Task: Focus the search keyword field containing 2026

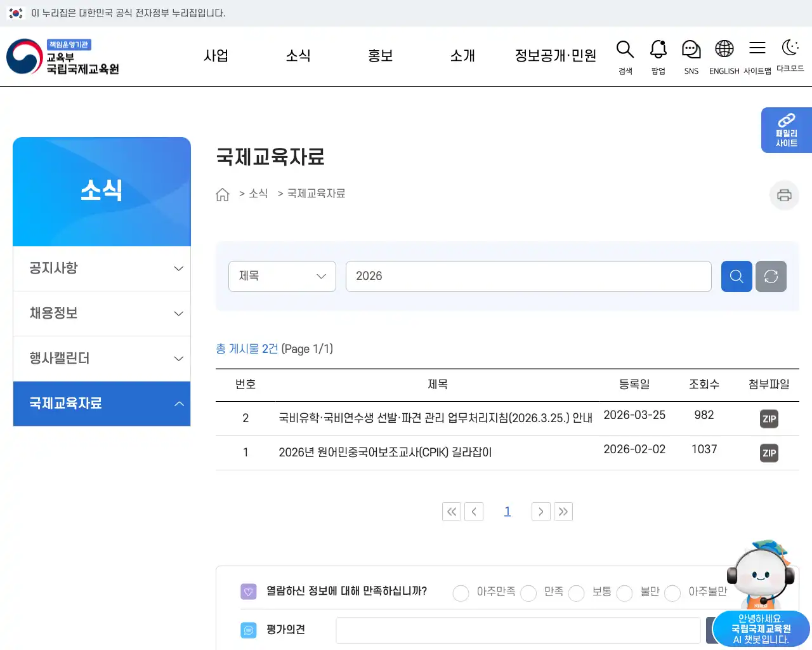Action: coord(528,276)
